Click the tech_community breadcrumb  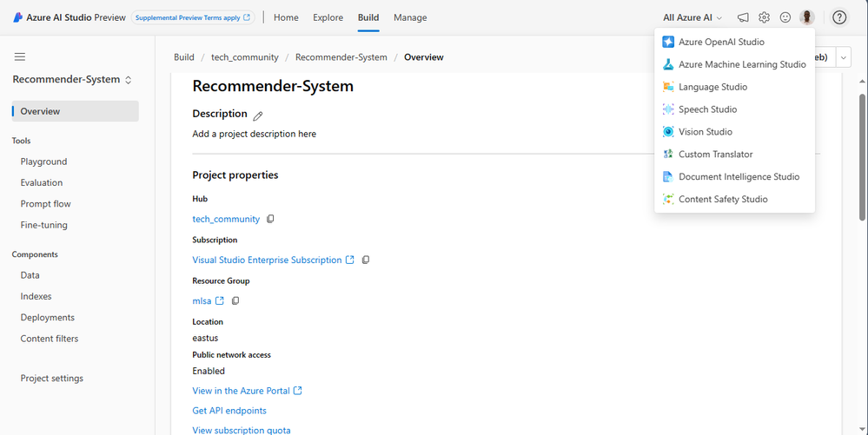coord(245,57)
